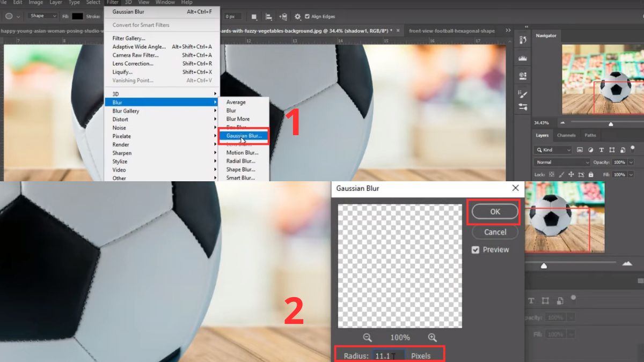This screenshot has height=362, width=644.
Task: Expand collapsed panels double-arrow above History icon
Action: point(526,27)
